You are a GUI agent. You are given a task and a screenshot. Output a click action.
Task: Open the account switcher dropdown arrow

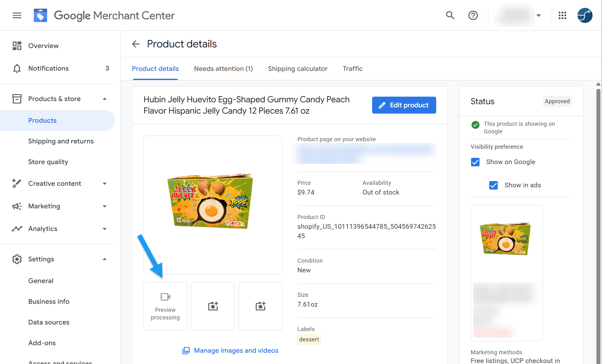pyautogui.click(x=539, y=15)
